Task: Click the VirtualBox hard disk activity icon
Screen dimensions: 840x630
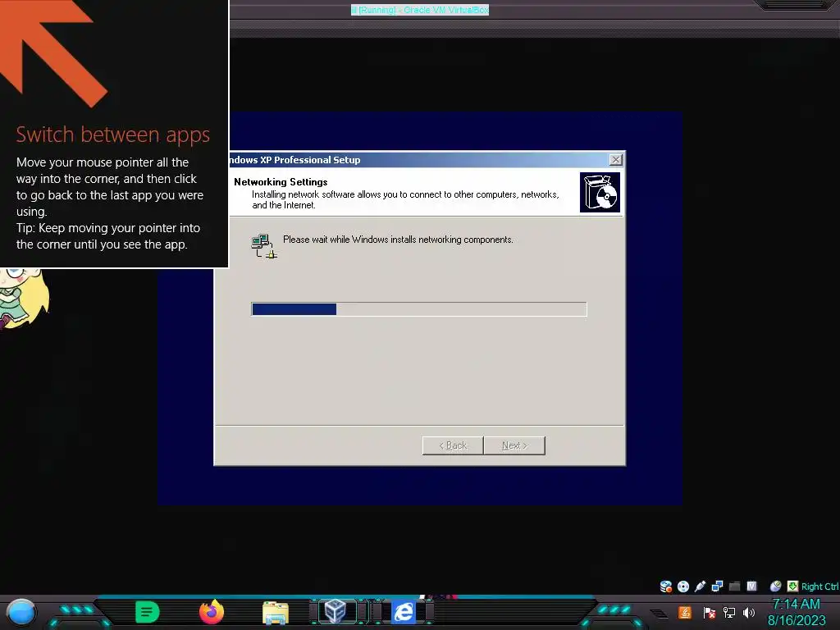Action: 666,586
